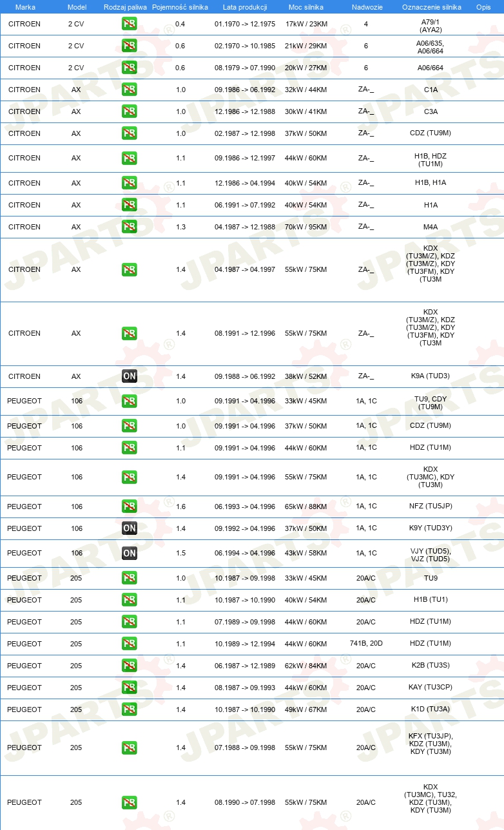Click petrol icon in the KFX (TU3JP) row
This screenshot has width=504, height=830.
[130, 748]
